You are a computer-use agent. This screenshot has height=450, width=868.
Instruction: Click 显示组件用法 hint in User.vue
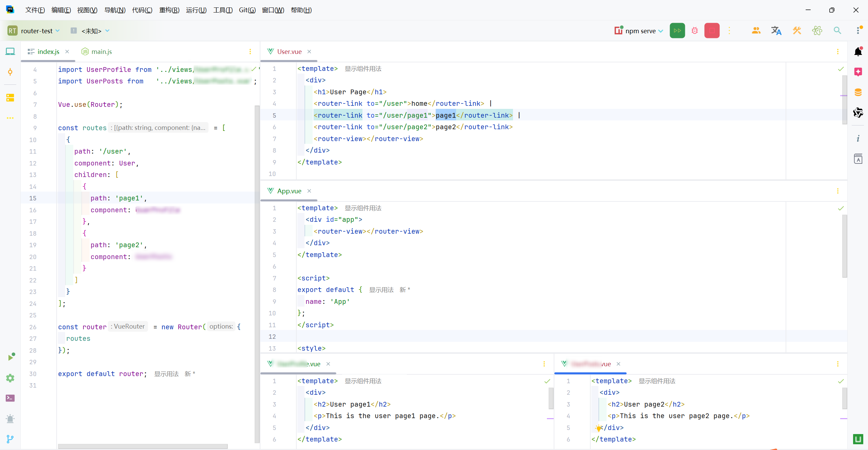tap(363, 69)
